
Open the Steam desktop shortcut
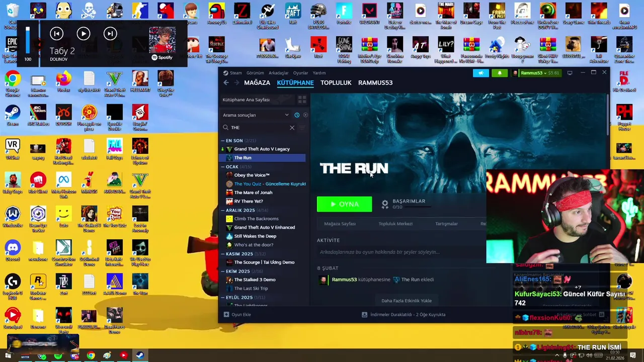(13, 116)
